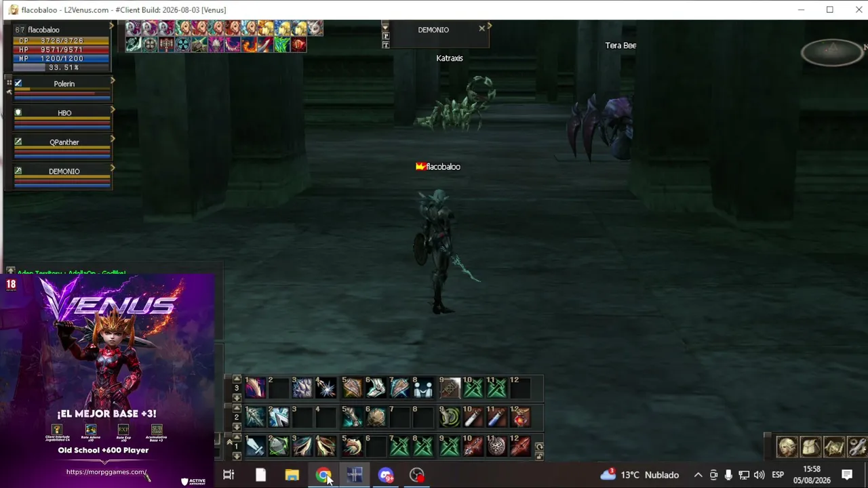Use the sword attack in bar 1 slot 1

[256, 446]
